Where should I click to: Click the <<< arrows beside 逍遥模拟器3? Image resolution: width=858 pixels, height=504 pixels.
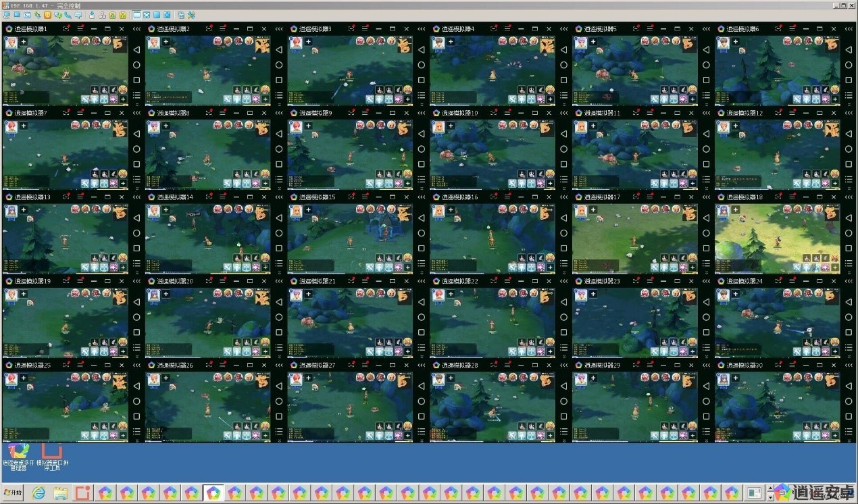pos(422,29)
